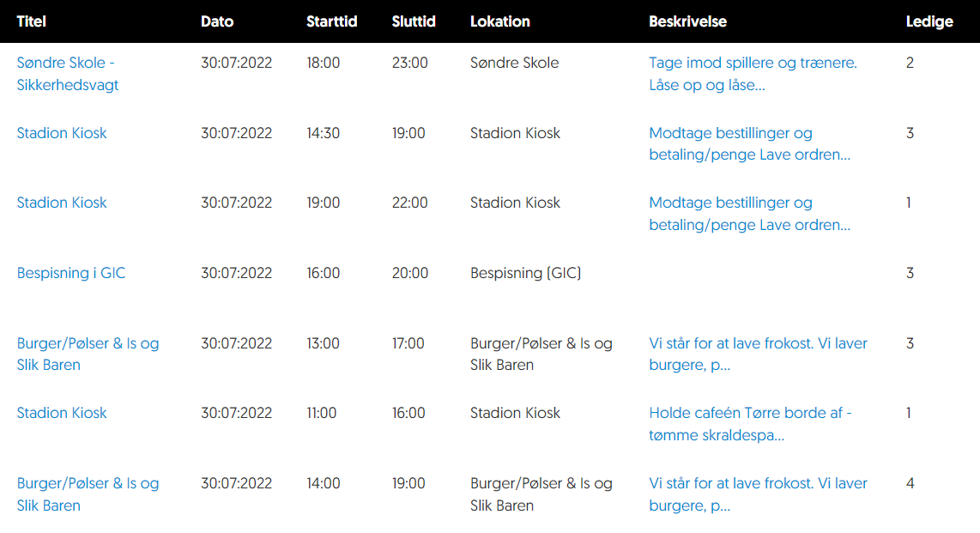Open the Stadion Kiosk shift starting 19:00
Screen dimensions: 980x533
point(62,203)
